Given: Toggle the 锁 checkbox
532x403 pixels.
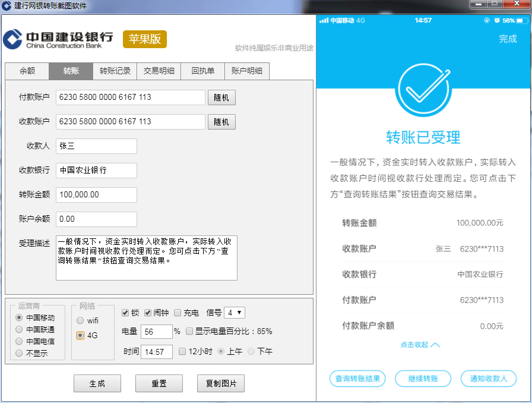Looking at the screenshot, I should coord(125,313).
